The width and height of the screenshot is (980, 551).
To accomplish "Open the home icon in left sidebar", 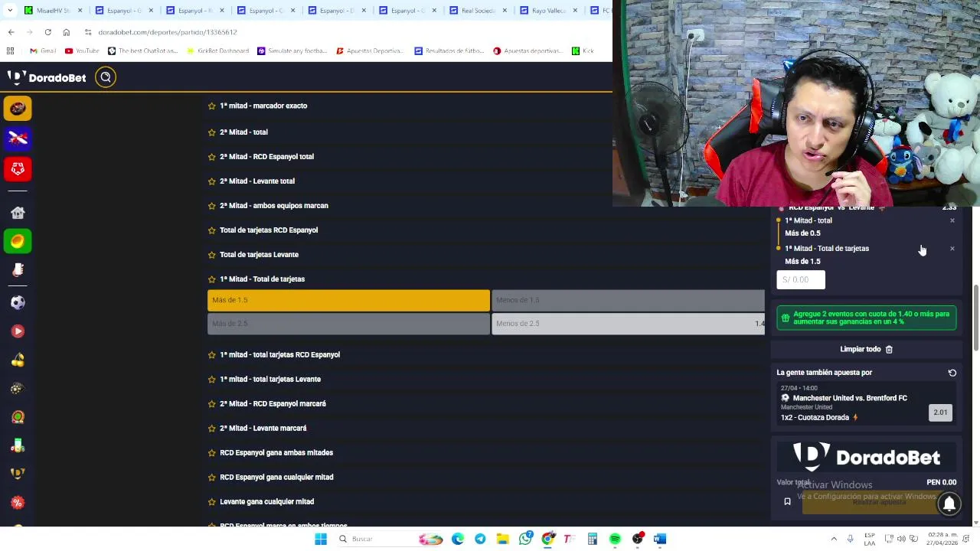I will coord(18,213).
